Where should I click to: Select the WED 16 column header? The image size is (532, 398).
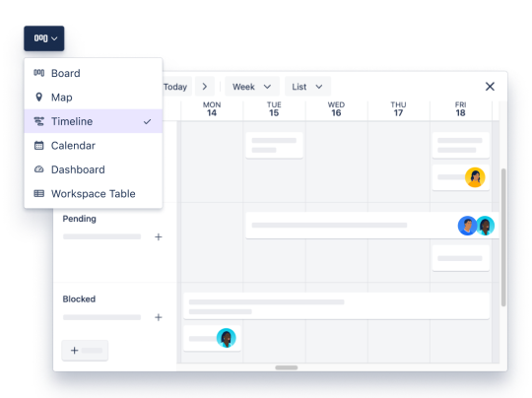point(336,109)
